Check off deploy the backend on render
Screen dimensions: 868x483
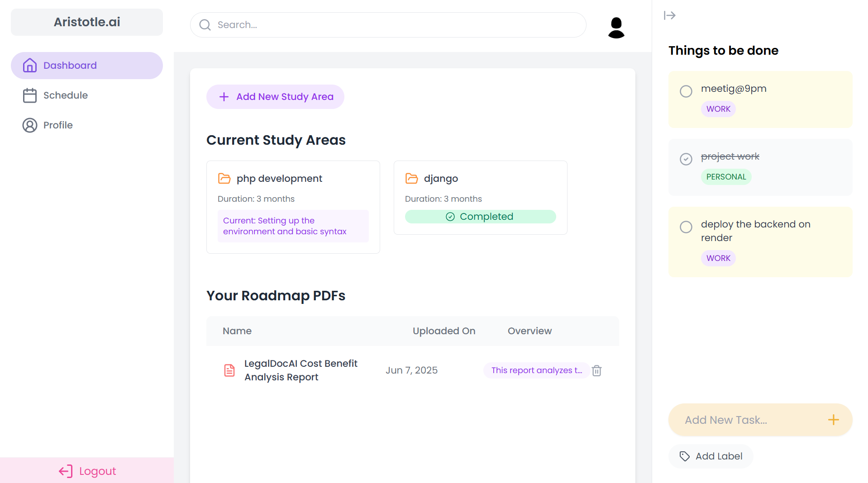click(x=686, y=227)
